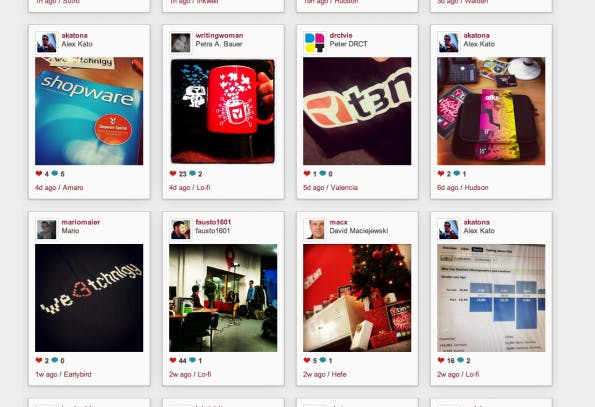Click writingwoman's profile avatar
Image resolution: width=595 pixels, height=407 pixels.
[x=181, y=42]
